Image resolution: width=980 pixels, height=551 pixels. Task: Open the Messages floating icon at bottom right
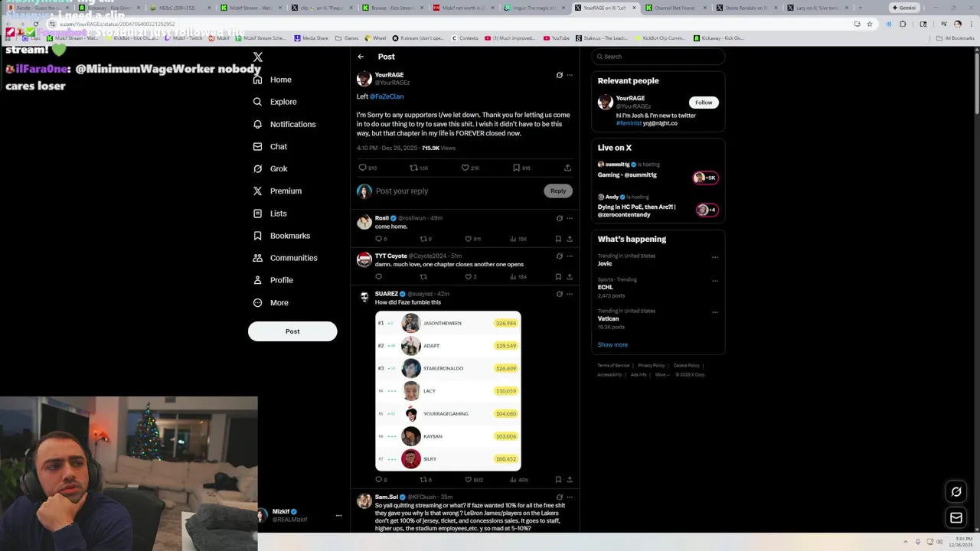[x=956, y=518]
